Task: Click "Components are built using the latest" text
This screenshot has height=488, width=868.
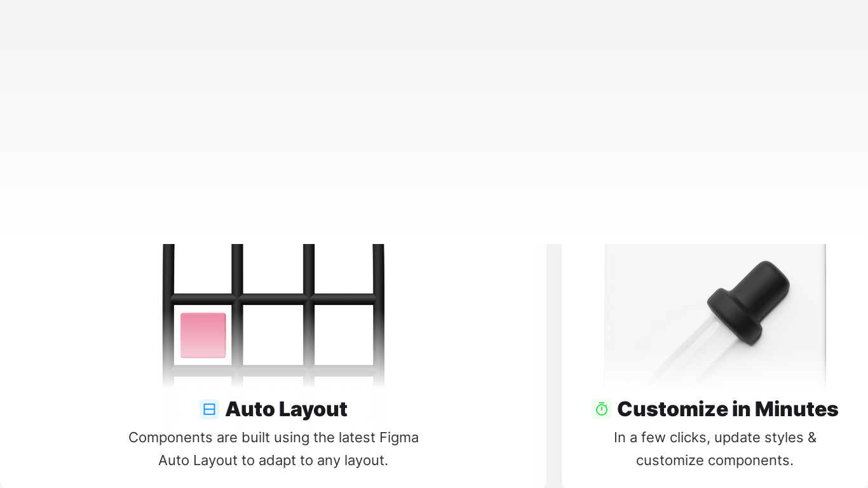Action: (x=252, y=438)
